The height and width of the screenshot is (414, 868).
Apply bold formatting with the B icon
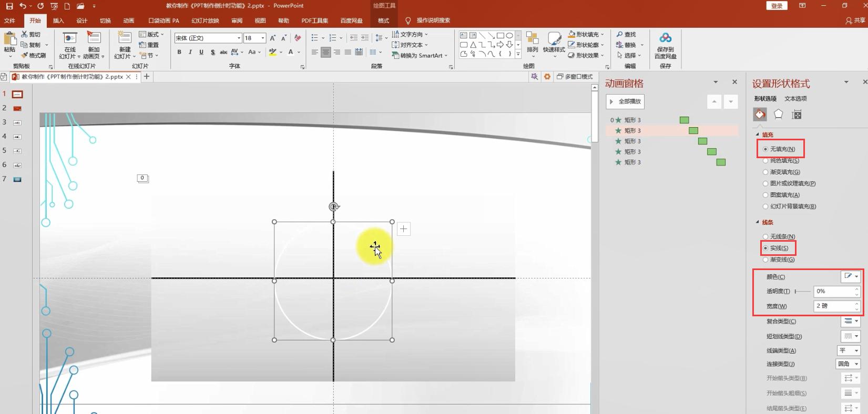pyautogui.click(x=179, y=52)
